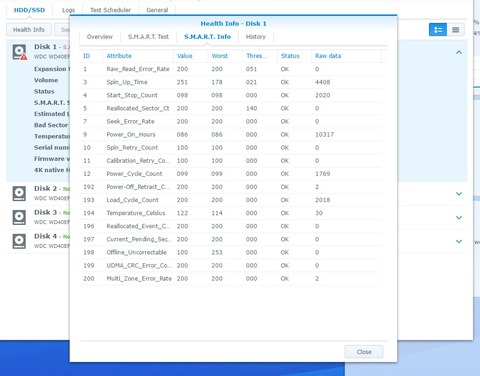Open the S.M.A.R.T. Test tab

coord(148,37)
